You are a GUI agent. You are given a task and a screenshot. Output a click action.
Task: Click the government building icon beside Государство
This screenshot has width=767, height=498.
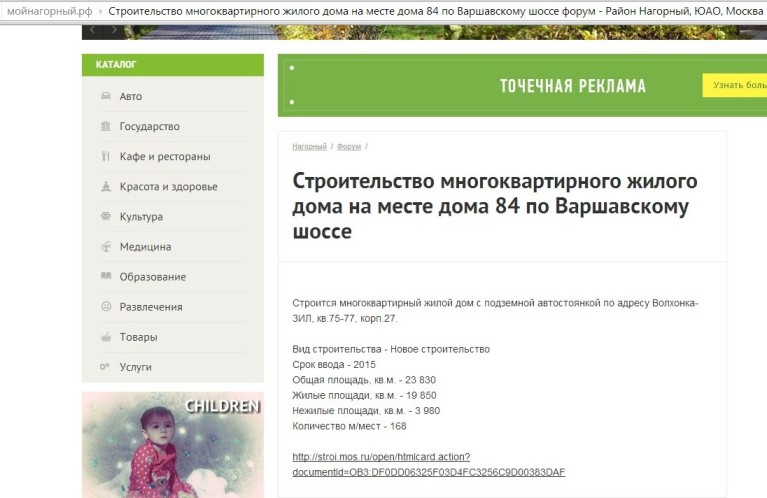tap(105, 126)
